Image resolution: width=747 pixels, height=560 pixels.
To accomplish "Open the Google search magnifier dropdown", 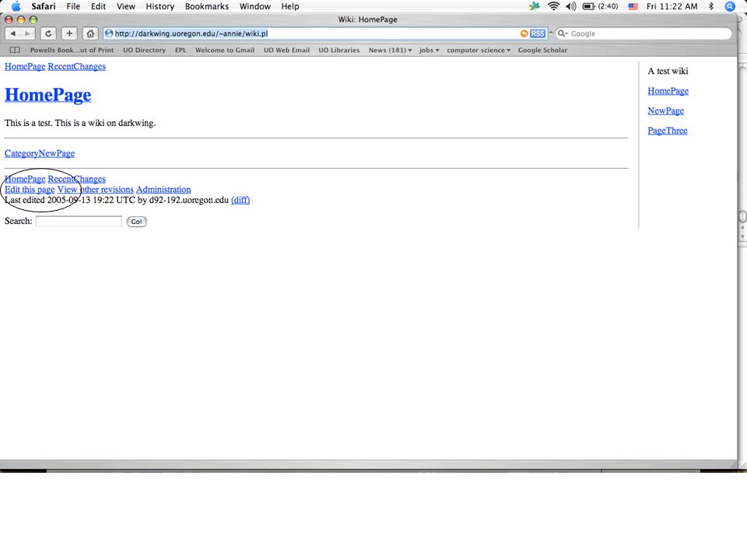I will tap(563, 33).
